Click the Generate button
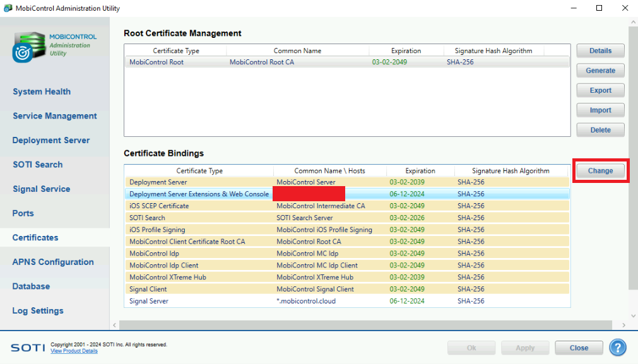 pos(600,71)
